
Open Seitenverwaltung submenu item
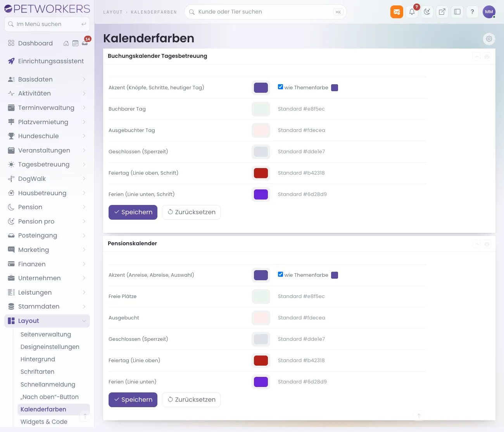[x=46, y=335]
